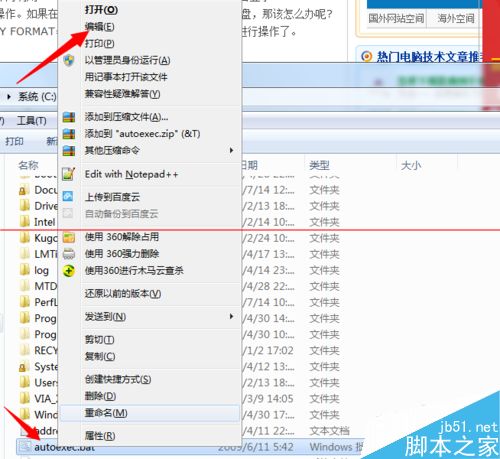500x459 pixels.
Task: Open the 工具(T) menu in Explorer
Action: (x=32, y=121)
